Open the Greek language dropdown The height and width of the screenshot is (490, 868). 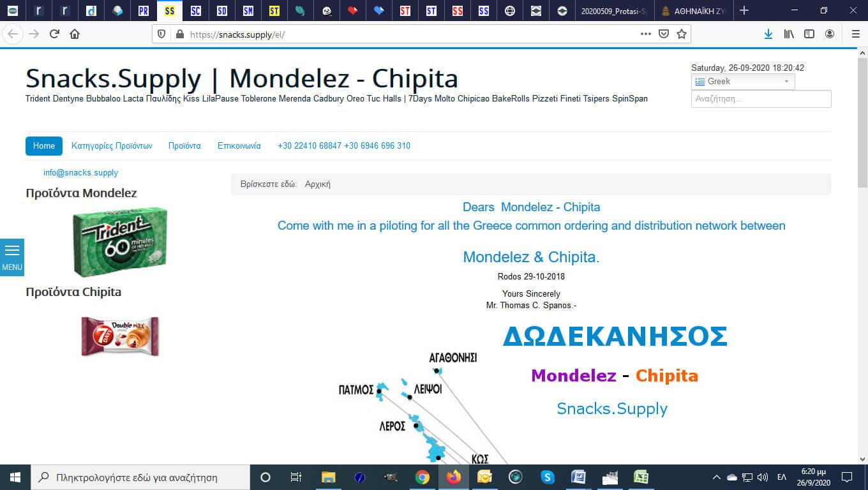pyautogui.click(x=743, y=81)
